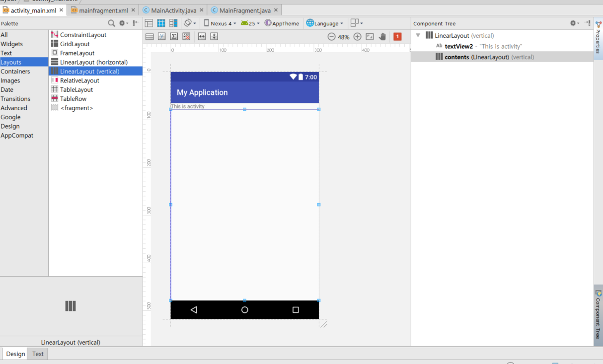603x364 pixels.
Task: Zoom in with the plus icon
Action: click(x=357, y=37)
